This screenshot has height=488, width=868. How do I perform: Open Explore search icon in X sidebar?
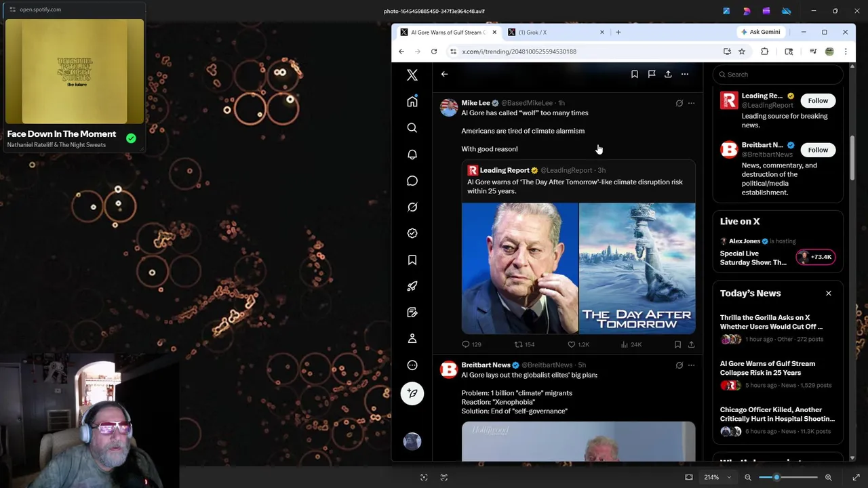tap(412, 128)
